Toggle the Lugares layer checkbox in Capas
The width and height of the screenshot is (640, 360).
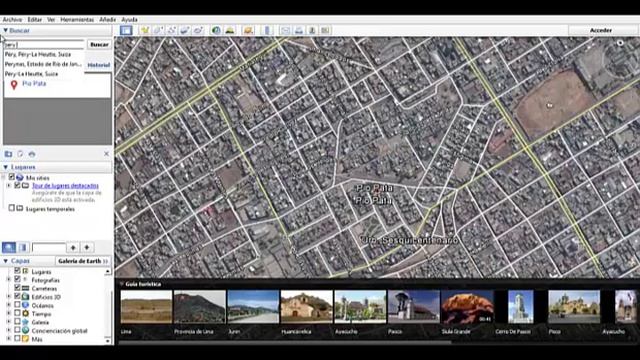pos(17,271)
